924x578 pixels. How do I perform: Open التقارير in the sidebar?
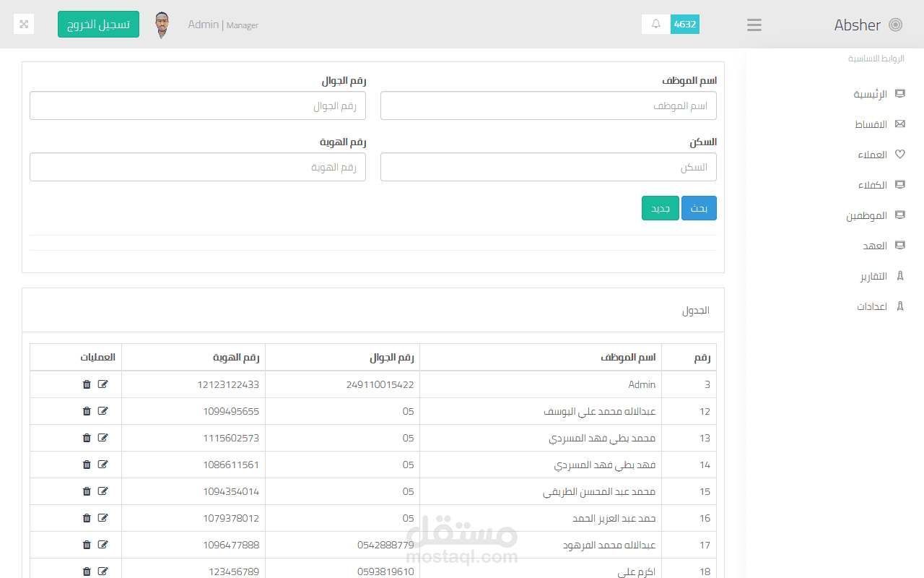click(882, 276)
